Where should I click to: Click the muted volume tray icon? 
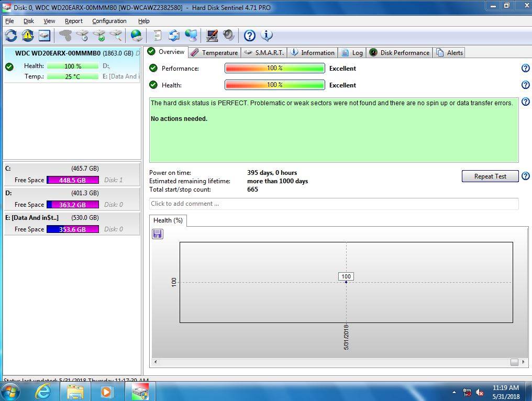[480, 393]
